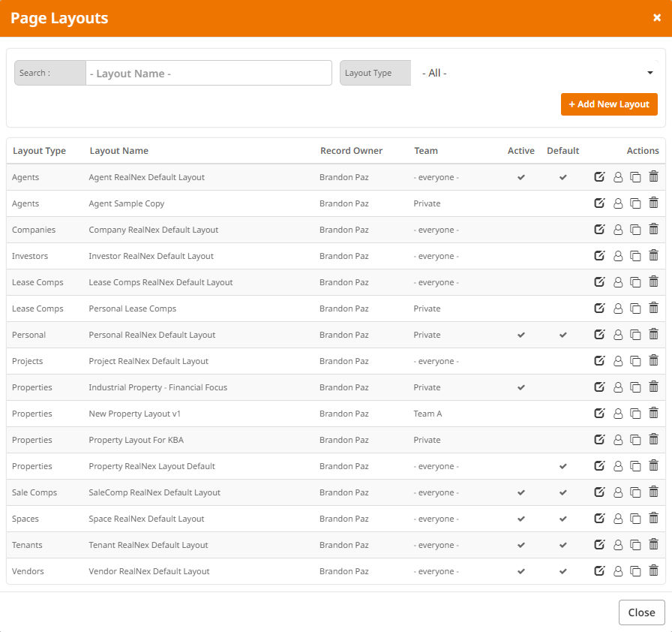Assign users for Agent Sample Copy layout
Viewport: 672px width, 632px height.
coord(617,203)
